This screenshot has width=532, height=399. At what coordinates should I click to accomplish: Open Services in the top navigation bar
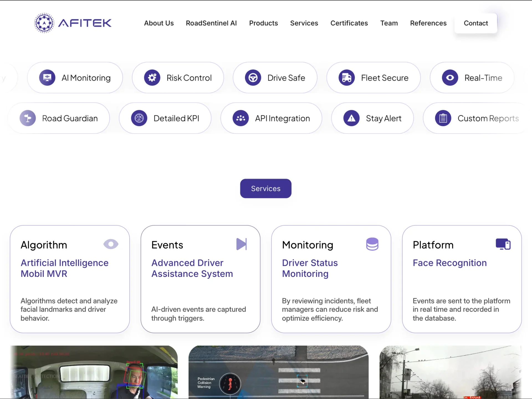(304, 23)
